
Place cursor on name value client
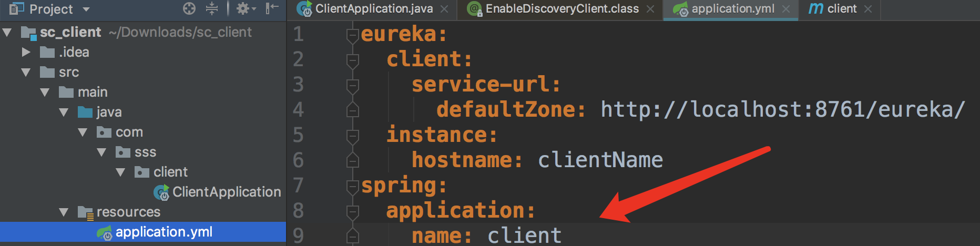pyautogui.click(x=525, y=235)
